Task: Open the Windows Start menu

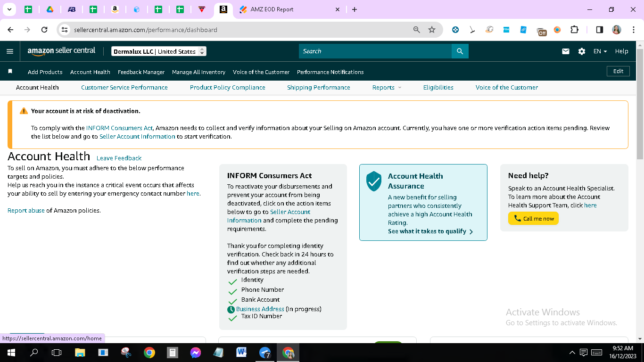Action: click(x=11, y=353)
